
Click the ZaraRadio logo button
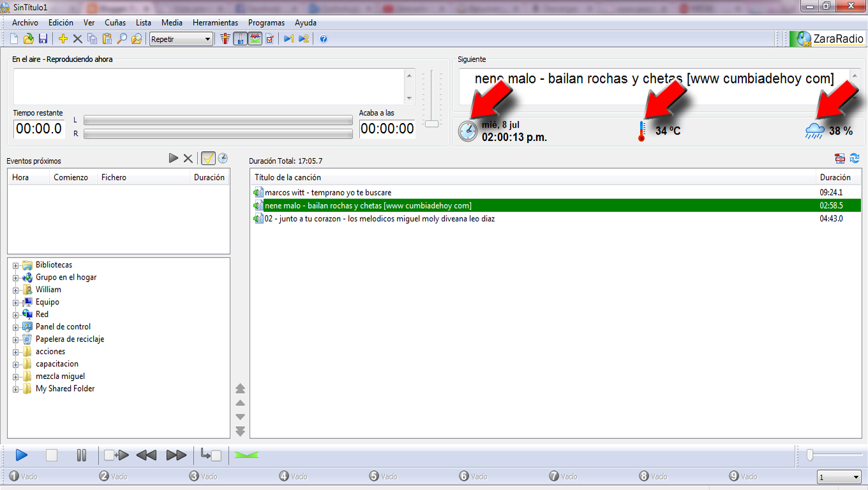point(827,39)
